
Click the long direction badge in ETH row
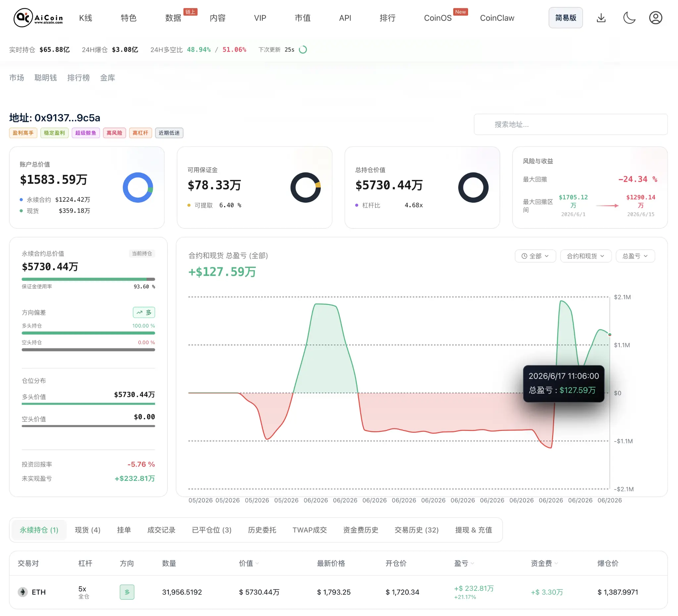pyautogui.click(x=127, y=592)
